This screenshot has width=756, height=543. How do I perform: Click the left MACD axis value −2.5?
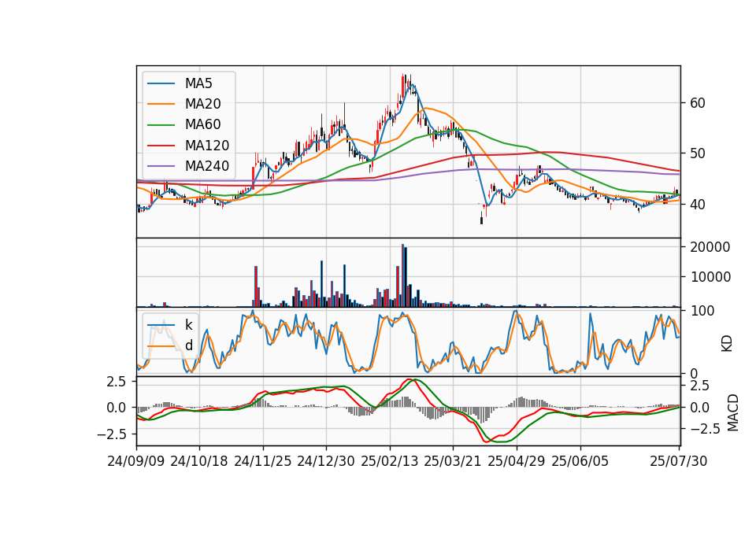tap(111, 434)
